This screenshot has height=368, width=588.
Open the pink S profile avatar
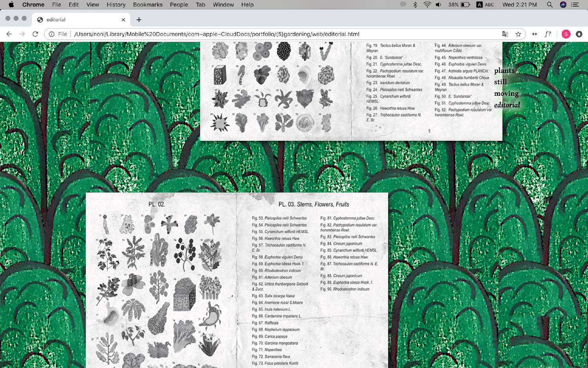566,34
